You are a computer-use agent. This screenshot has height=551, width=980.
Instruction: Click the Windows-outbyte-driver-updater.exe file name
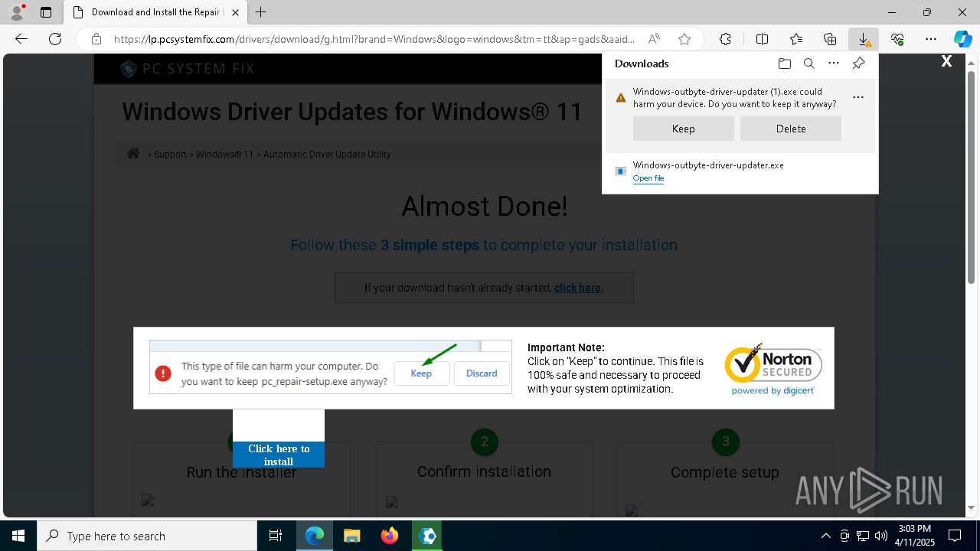coord(708,165)
